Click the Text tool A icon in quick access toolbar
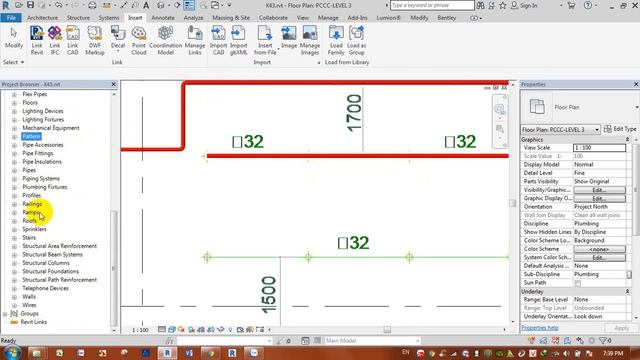640x360 pixels. click(146, 5)
